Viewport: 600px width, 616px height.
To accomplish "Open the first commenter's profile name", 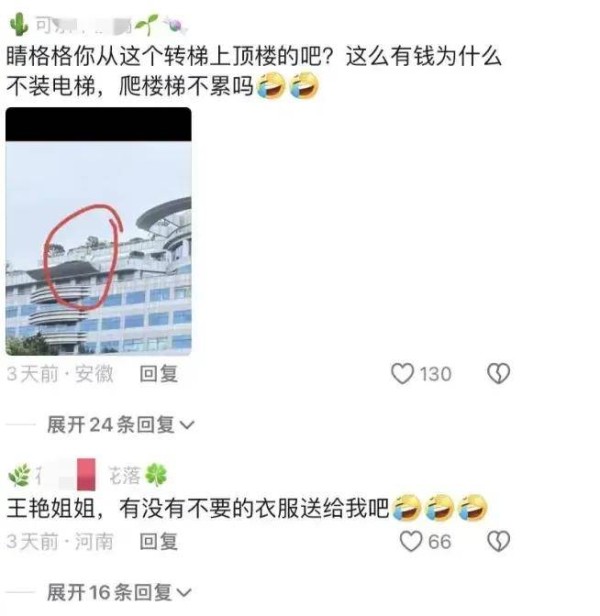I will point(84,25).
